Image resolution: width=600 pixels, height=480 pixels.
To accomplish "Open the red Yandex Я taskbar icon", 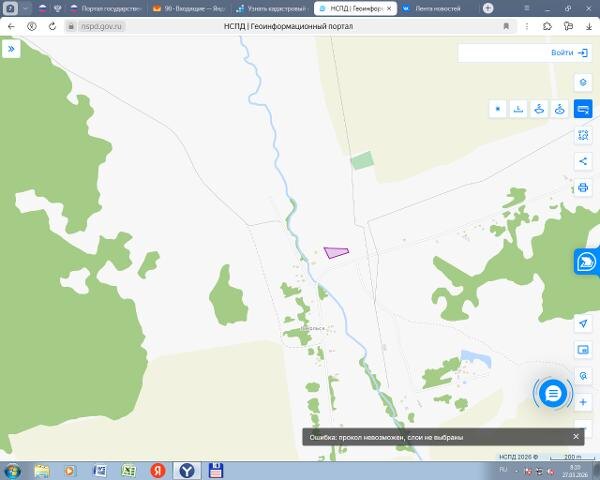I will click(158, 471).
